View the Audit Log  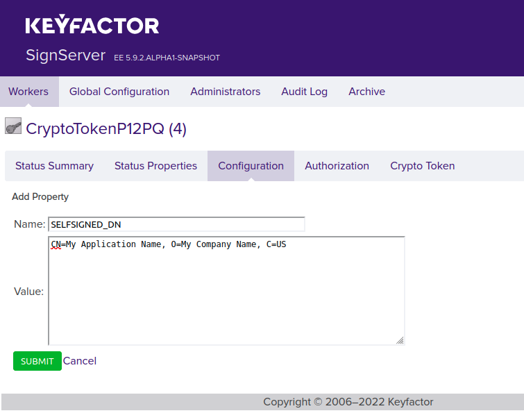(304, 92)
